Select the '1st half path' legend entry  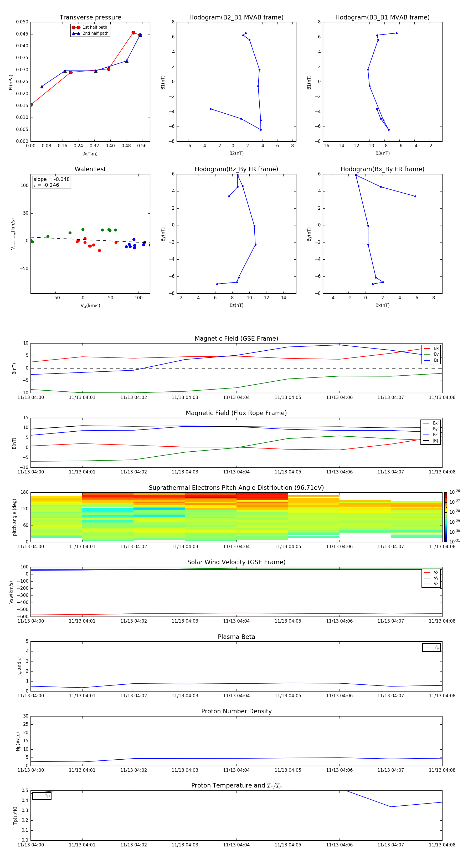(90, 27)
